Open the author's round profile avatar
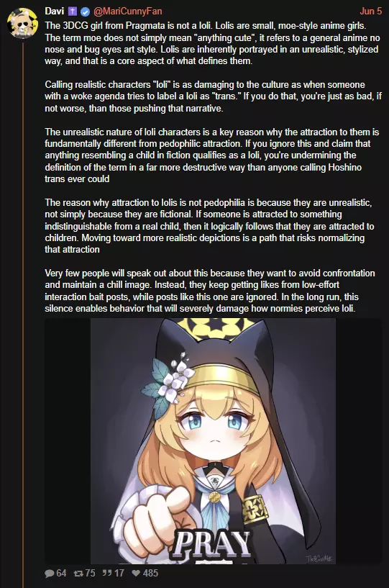Viewport: 389px width, 588px height. click(x=23, y=24)
